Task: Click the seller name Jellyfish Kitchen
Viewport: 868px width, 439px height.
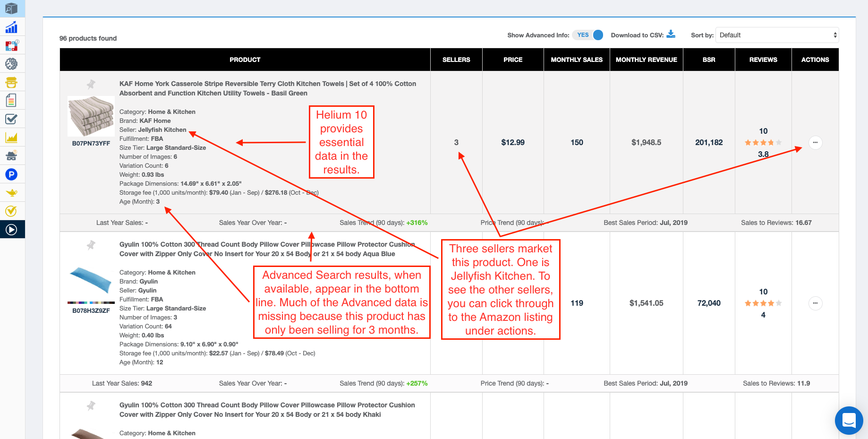Action: tap(162, 129)
